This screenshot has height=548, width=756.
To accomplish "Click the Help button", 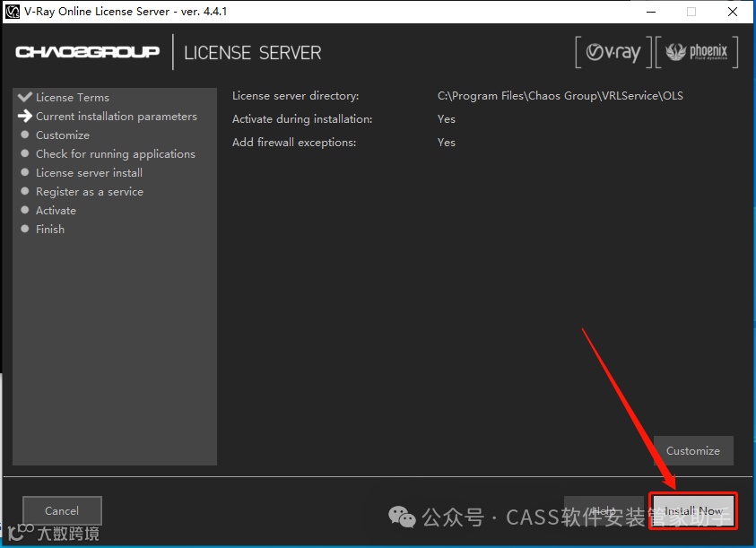I will coord(604,510).
